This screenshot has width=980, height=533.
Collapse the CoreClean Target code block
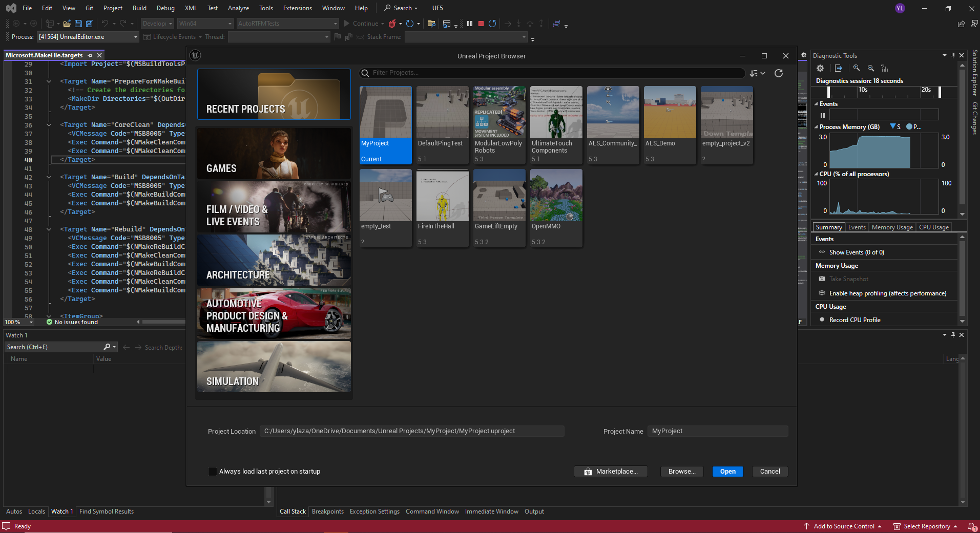(x=49, y=125)
